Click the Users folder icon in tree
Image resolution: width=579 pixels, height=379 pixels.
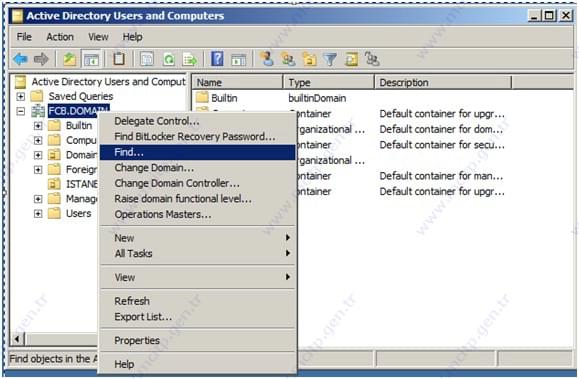(x=55, y=213)
